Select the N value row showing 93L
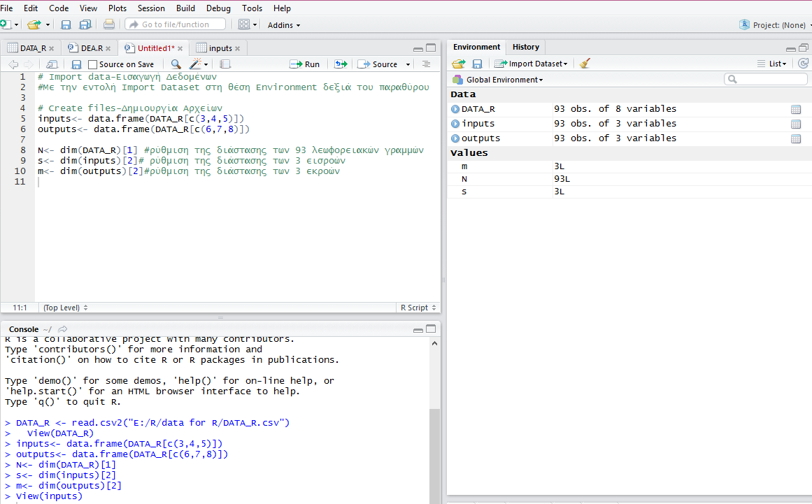Screen dimensions: 812x504 (x=629, y=179)
